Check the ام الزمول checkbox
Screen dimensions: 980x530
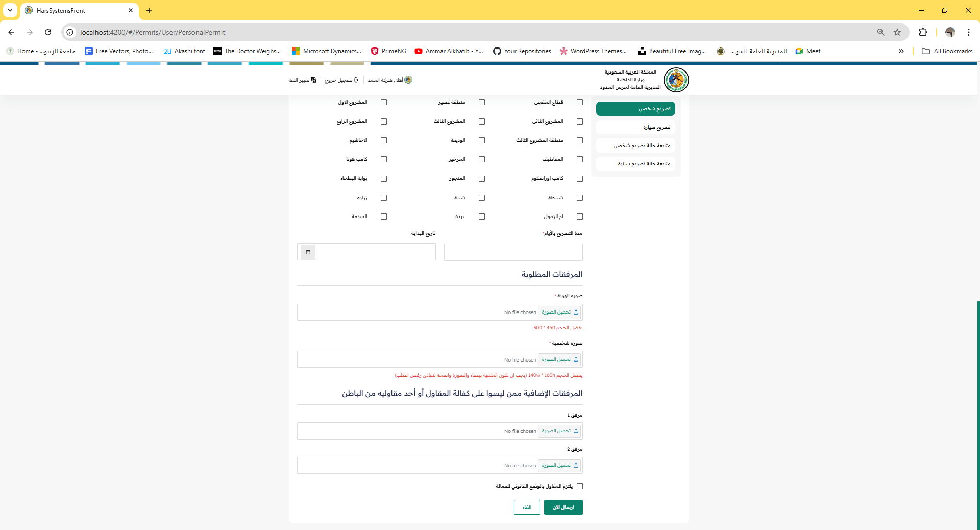(x=580, y=216)
